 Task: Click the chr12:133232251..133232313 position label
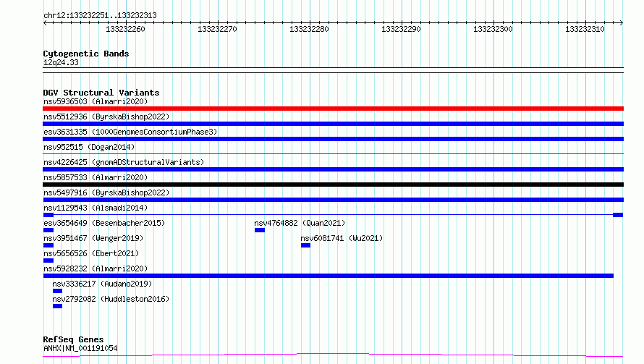[100, 16]
